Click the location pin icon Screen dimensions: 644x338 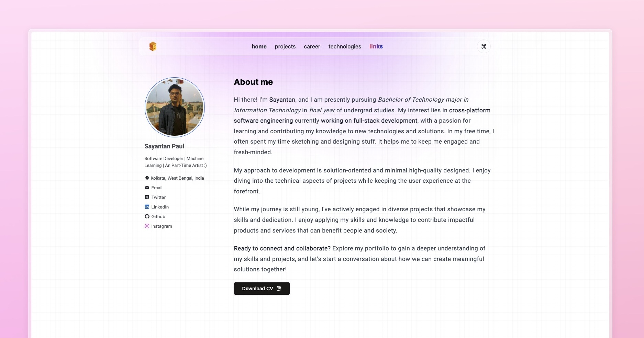147,178
